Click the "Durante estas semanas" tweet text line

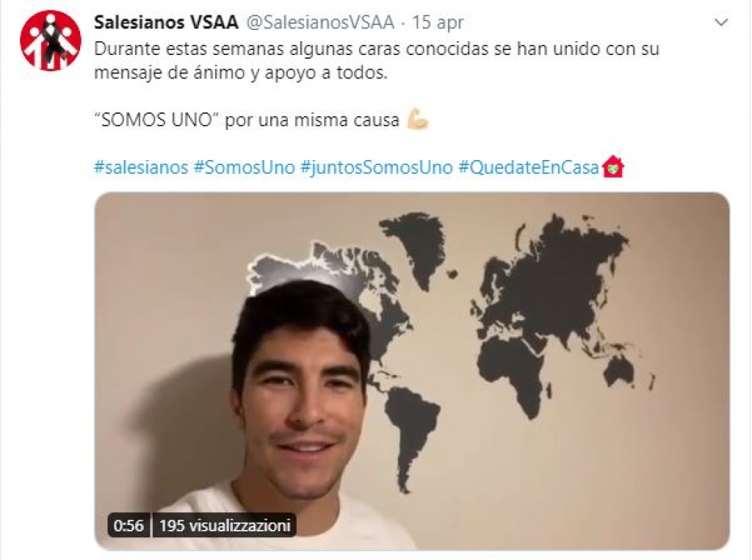click(x=377, y=49)
